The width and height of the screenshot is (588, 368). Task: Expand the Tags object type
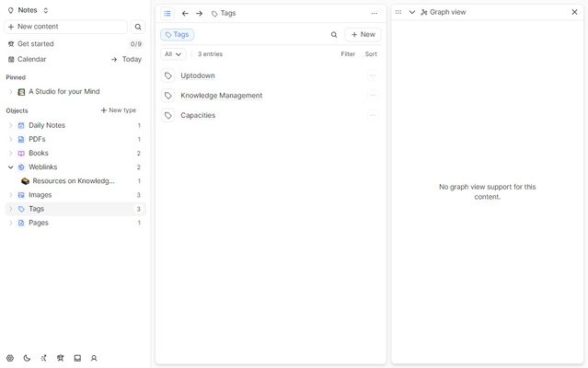10,209
